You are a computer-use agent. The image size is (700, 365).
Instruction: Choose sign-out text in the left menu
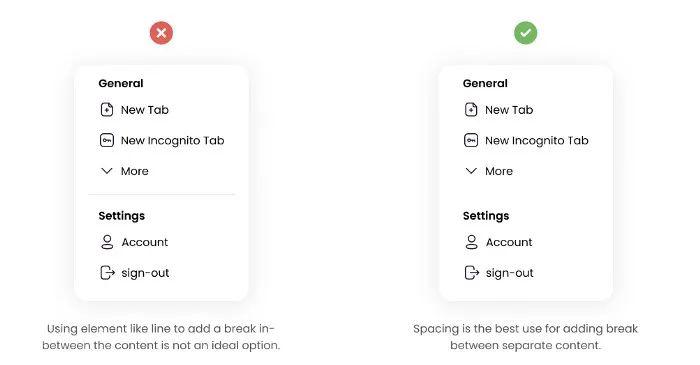click(145, 273)
